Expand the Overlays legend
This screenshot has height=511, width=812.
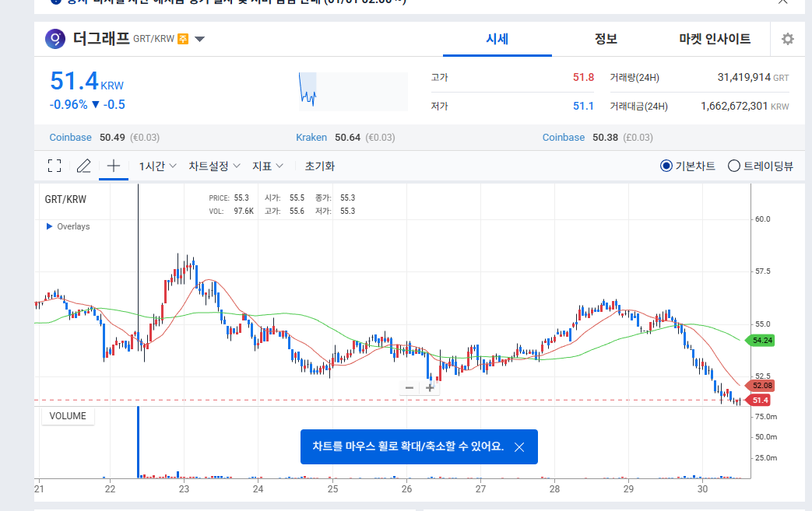(x=50, y=226)
